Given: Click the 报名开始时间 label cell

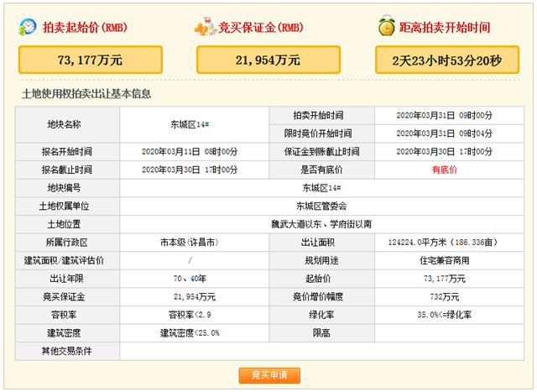Looking at the screenshot, I should pos(67,152).
